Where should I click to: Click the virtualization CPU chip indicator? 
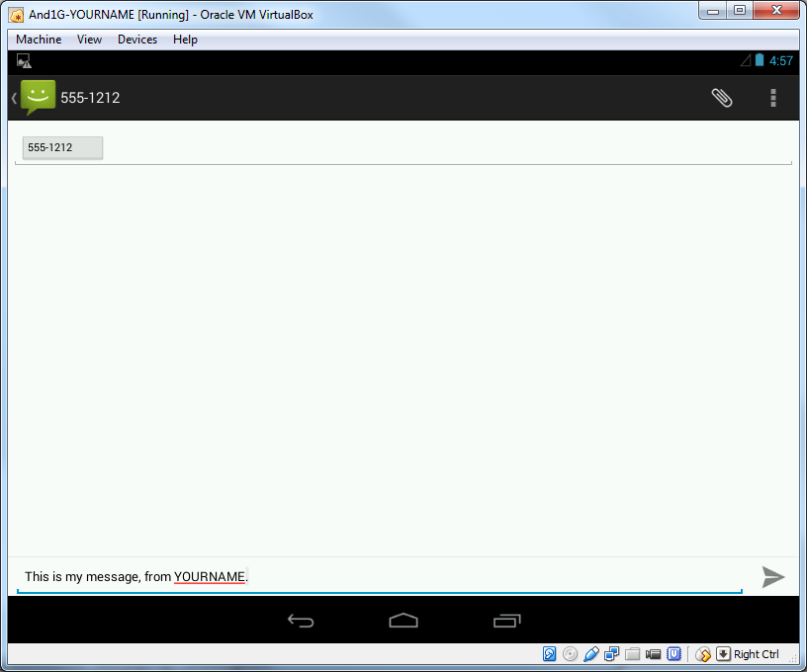[673, 654]
